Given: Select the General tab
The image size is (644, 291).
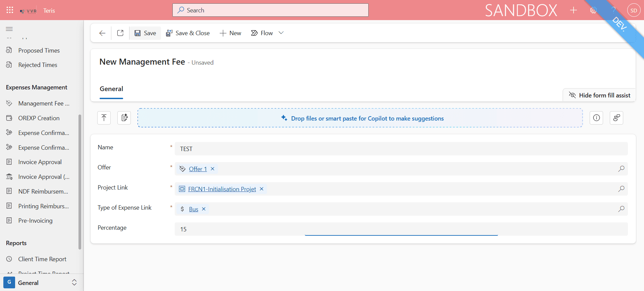Looking at the screenshot, I should [x=111, y=89].
